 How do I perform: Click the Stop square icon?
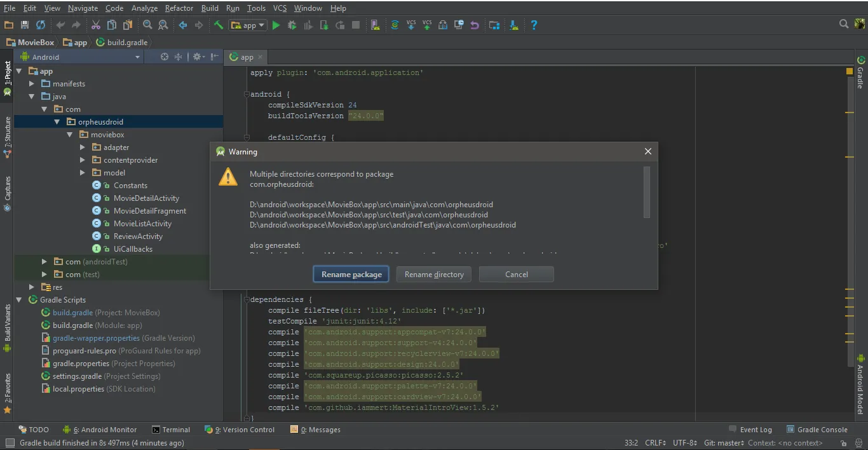coord(356,25)
